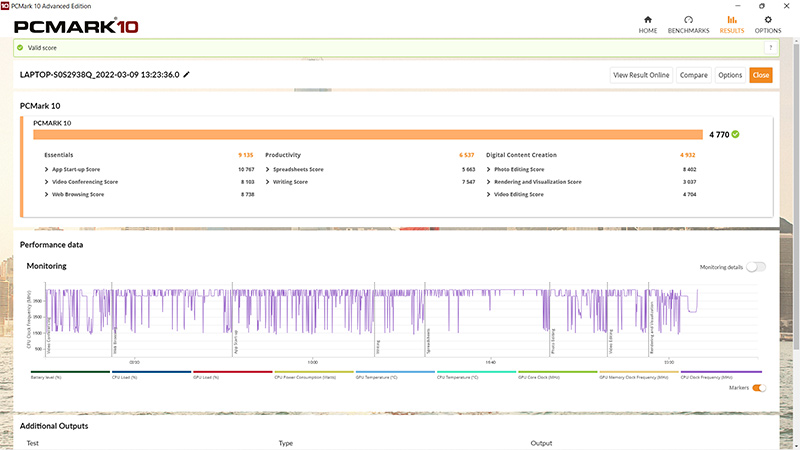Click the overall score 4 770
800x450 pixels.
[x=719, y=135]
